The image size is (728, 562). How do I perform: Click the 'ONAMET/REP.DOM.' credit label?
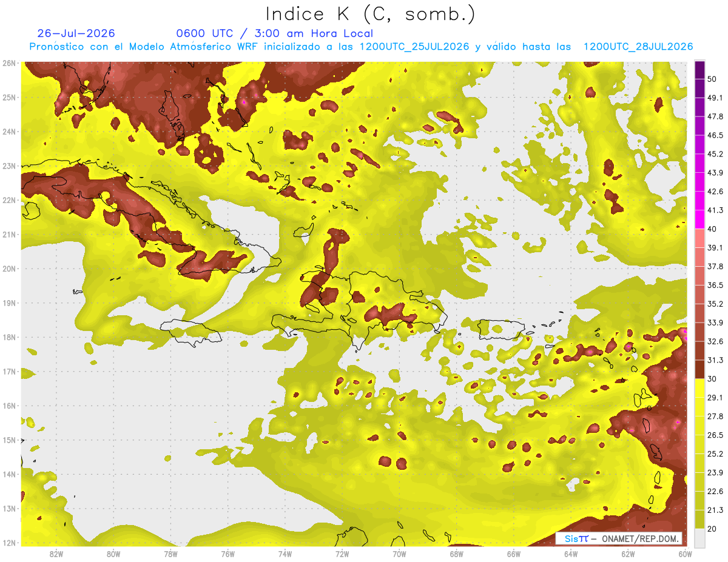point(641,538)
